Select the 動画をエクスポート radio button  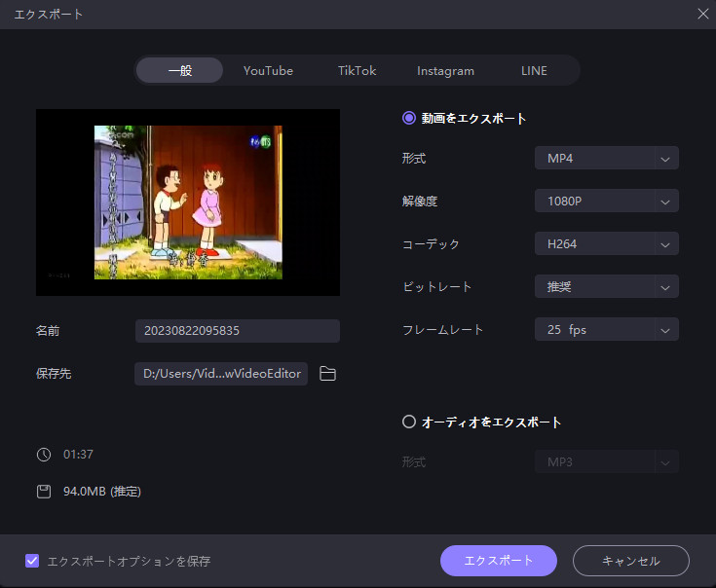(x=409, y=118)
